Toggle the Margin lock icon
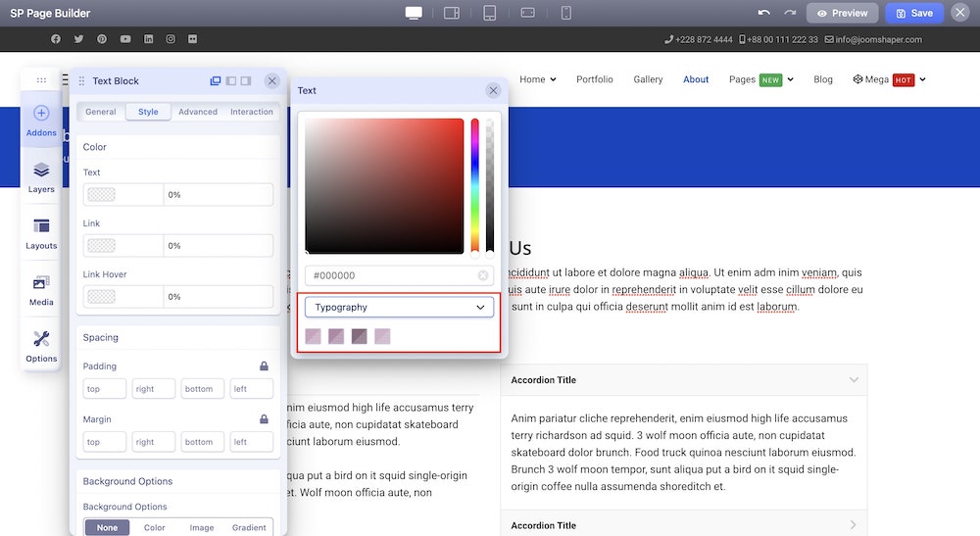Viewport: 980px width, 536px height. pyautogui.click(x=264, y=419)
